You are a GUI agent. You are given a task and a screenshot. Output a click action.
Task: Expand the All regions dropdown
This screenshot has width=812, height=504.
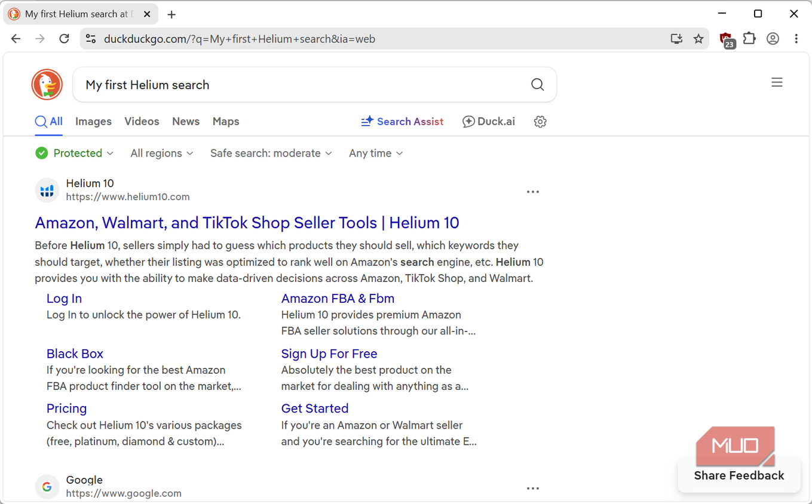[162, 153]
